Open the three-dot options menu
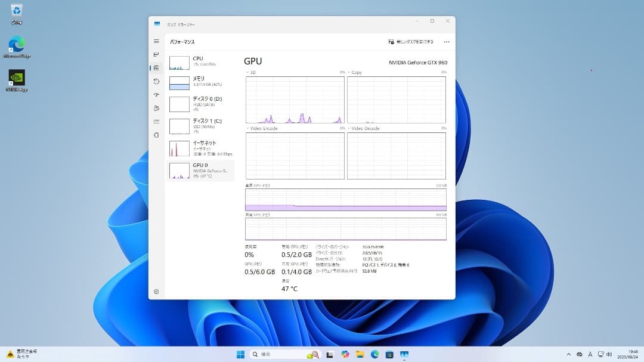This screenshot has height=362, width=644. [447, 42]
